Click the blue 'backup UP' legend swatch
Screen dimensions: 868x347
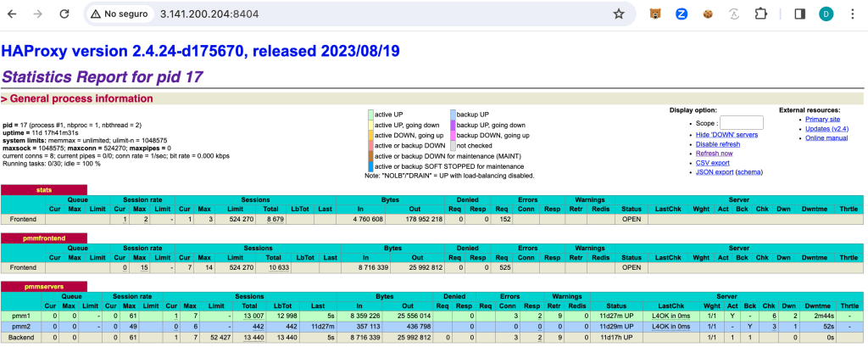tap(453, 115)
